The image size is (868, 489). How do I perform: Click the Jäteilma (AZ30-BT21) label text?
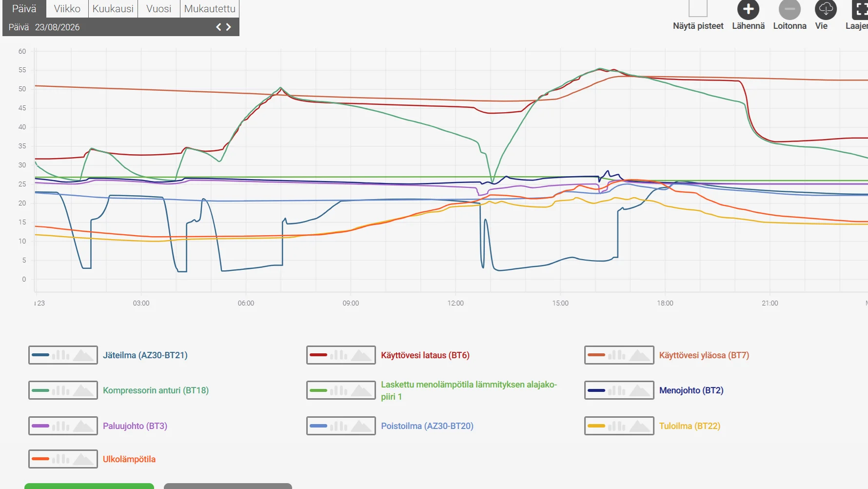tap(145, 355)
